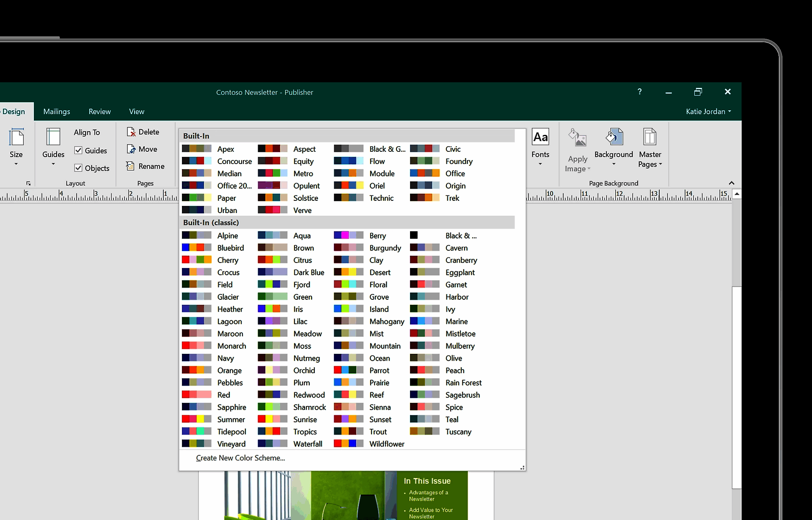Click Create New Color Scheme
The width and height of the screenshot is (812, 520).
240,458
